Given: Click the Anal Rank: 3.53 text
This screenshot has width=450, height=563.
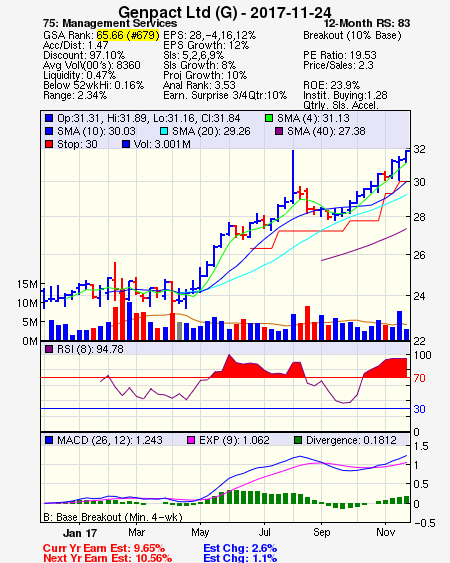Looking at the screenshot, I should [199, 85].
